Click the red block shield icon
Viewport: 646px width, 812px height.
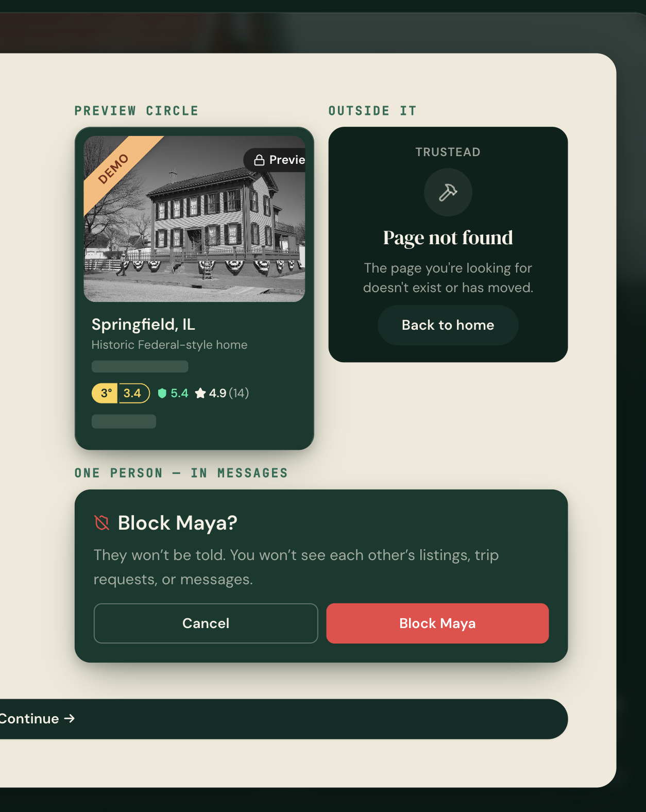tap(102, 523)
